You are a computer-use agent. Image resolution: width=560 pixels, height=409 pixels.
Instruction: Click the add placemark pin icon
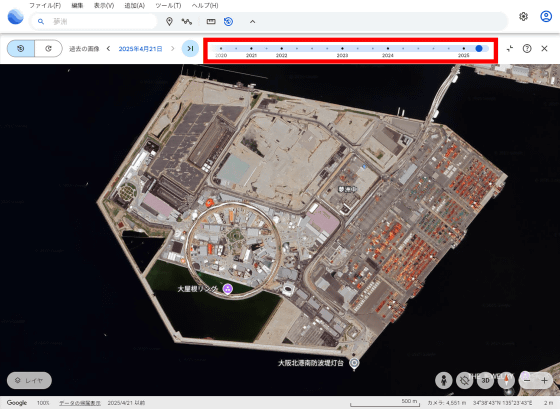point(169,21)
